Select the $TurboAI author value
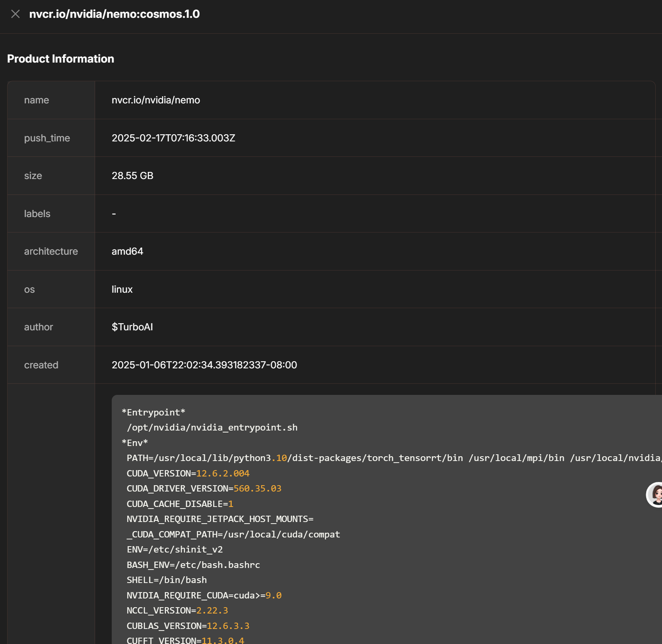 pos(132,327)
